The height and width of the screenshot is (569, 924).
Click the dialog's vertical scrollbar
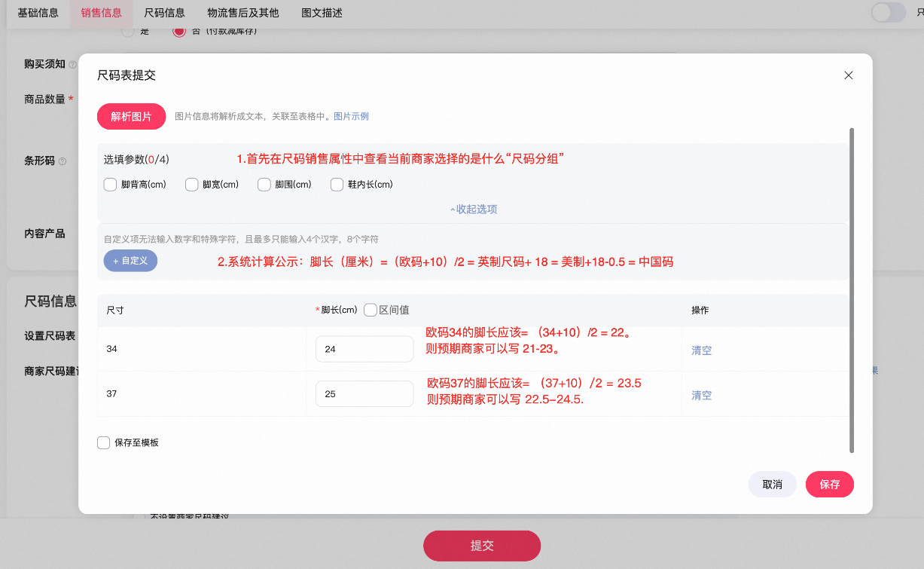point(852,290)
